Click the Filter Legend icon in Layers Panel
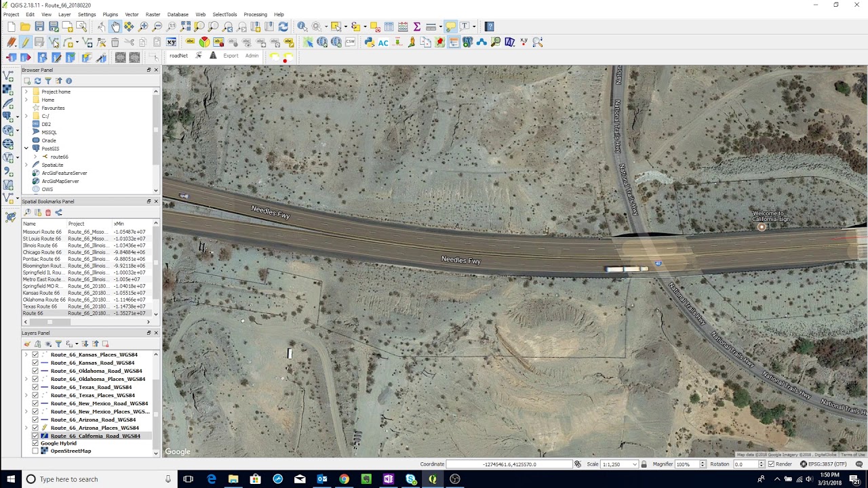The image size is (868, 488). [58, 344]
